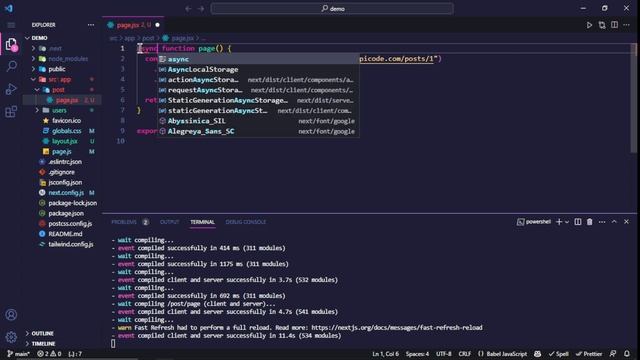The height and width of the screenshot is (360, 640).
Task: Click the editor vertical scrollbar
Action: 633,98
